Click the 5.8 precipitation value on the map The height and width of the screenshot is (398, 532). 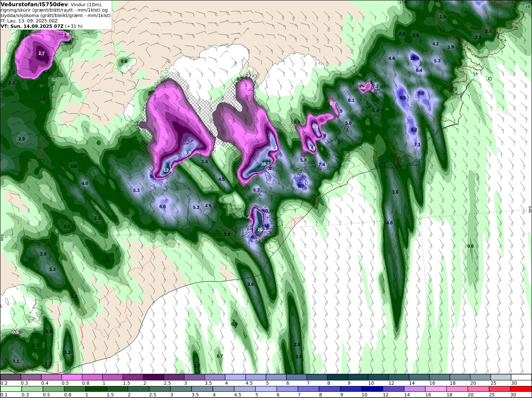pos(303,160)
